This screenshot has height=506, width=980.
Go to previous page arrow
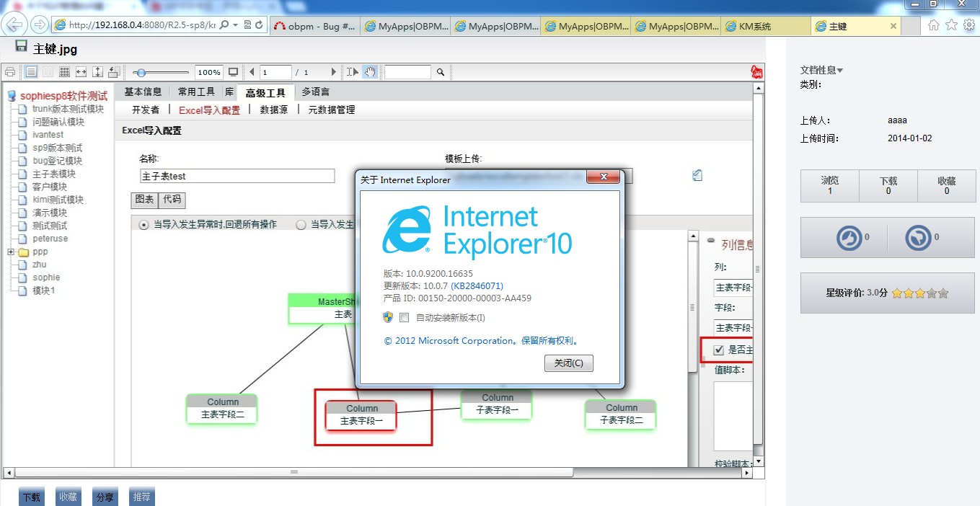pyautogui.click(x=252, y=72)
